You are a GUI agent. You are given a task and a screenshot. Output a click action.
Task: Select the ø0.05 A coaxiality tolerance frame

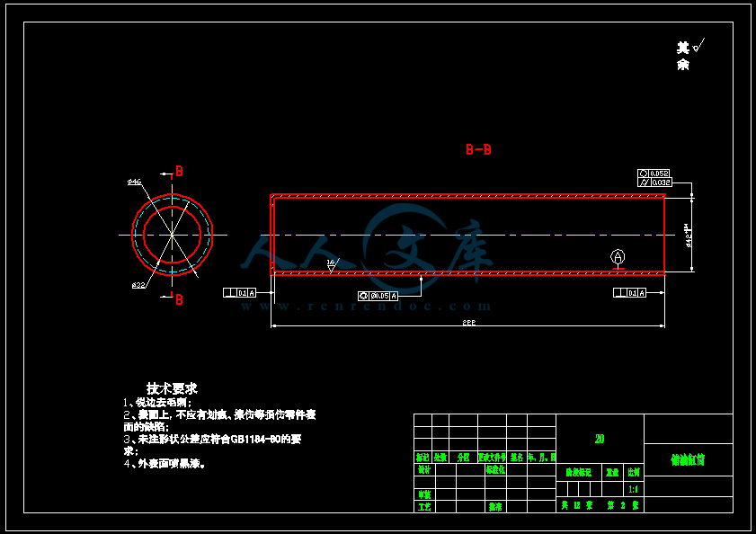(x=378, y=296)
